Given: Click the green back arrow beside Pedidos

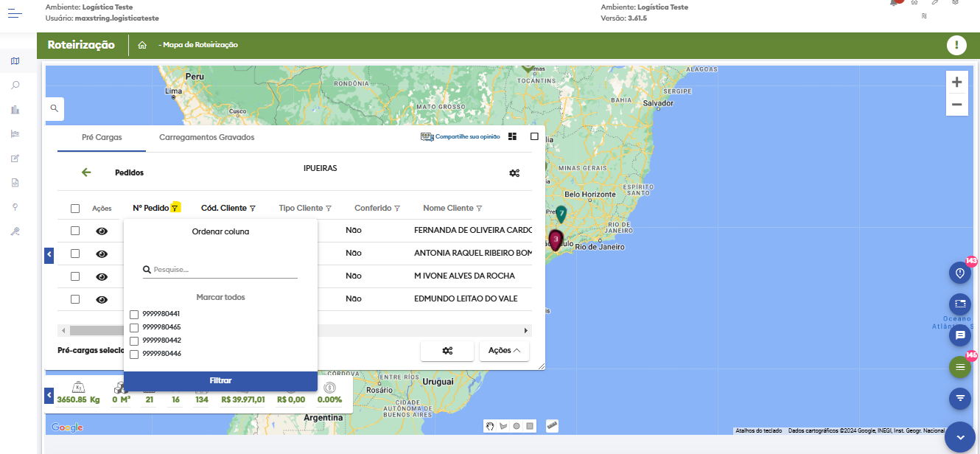Looking at the screenshot, I should pos(86,172).
